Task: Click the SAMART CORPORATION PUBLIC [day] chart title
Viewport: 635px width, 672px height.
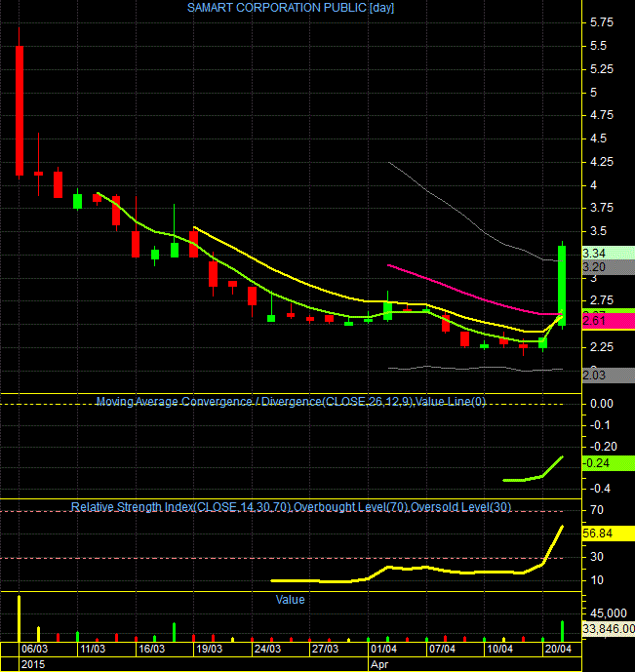Action: pos(291,8)
